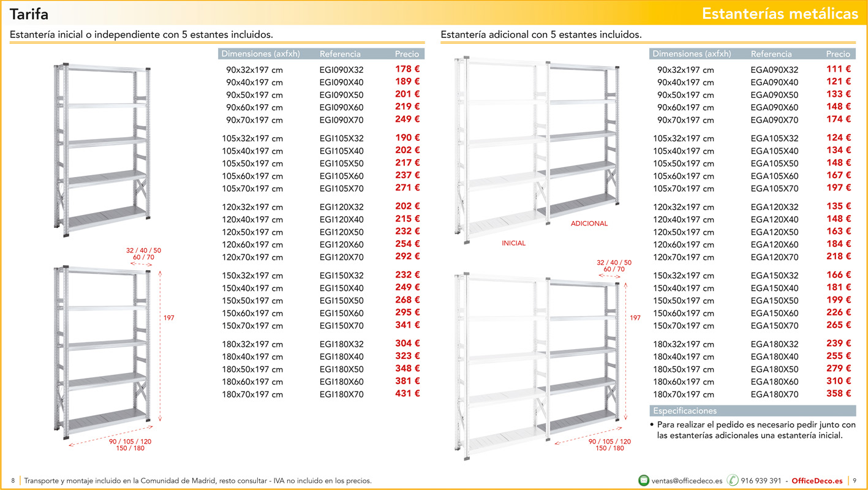The image size is (868, 490).
Task: Open the OfficeDeco.es website link
Action: click(x=817, y=481)
